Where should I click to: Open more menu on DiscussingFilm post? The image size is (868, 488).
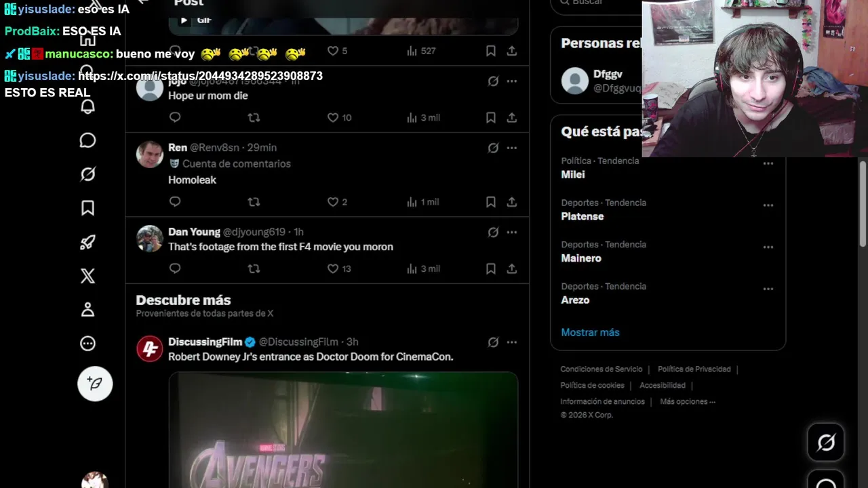coord(512,342)
